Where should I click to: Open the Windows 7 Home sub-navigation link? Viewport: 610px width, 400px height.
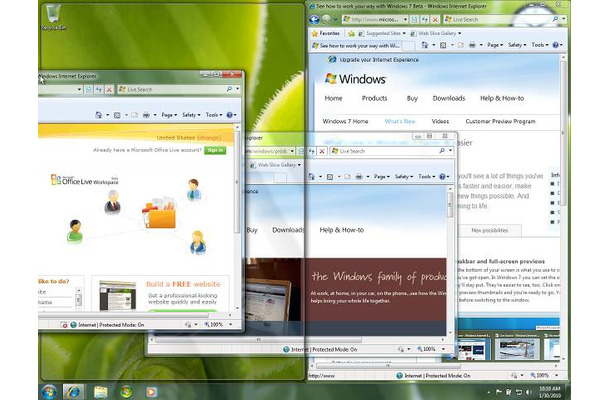(345, 121)
